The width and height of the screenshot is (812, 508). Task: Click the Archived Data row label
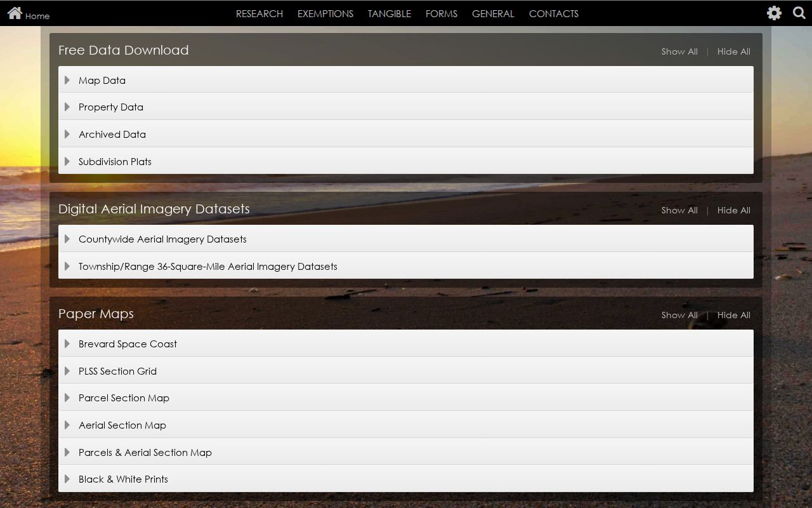(x=112, y=134)
